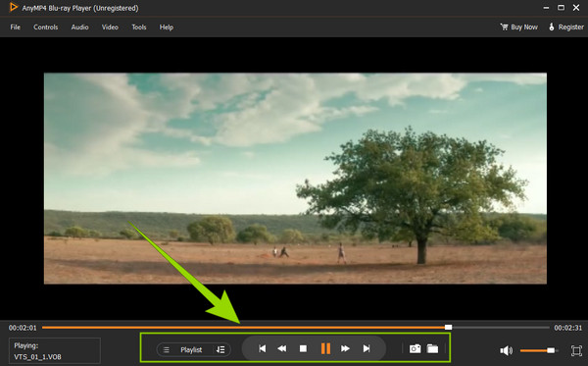
Task: Click the playback progress bar
Action: point(296,328)
